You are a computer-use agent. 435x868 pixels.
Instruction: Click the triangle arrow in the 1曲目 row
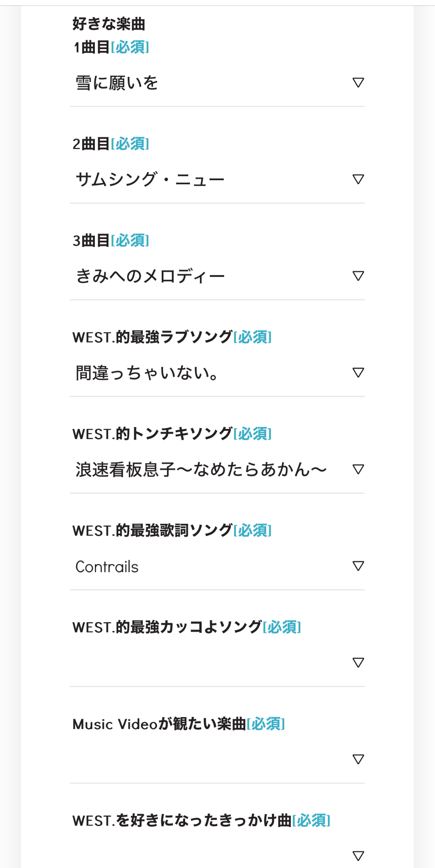tap(358, 83)
